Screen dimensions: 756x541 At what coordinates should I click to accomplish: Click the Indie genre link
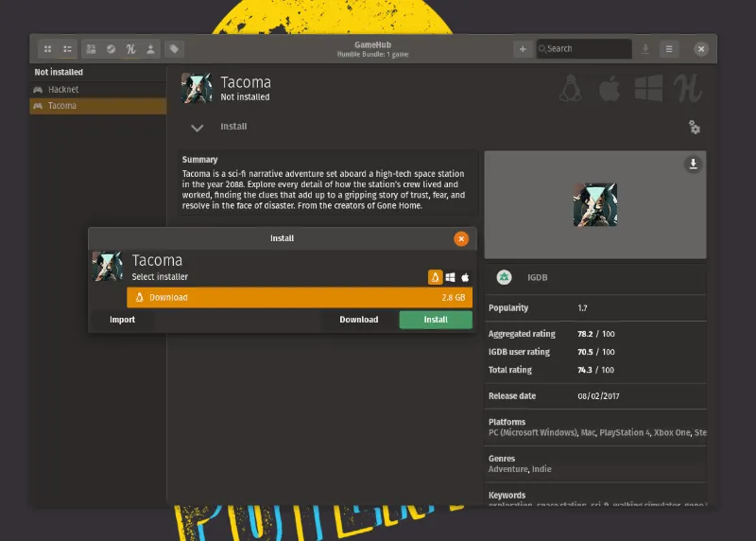click(x=541, y=469)
